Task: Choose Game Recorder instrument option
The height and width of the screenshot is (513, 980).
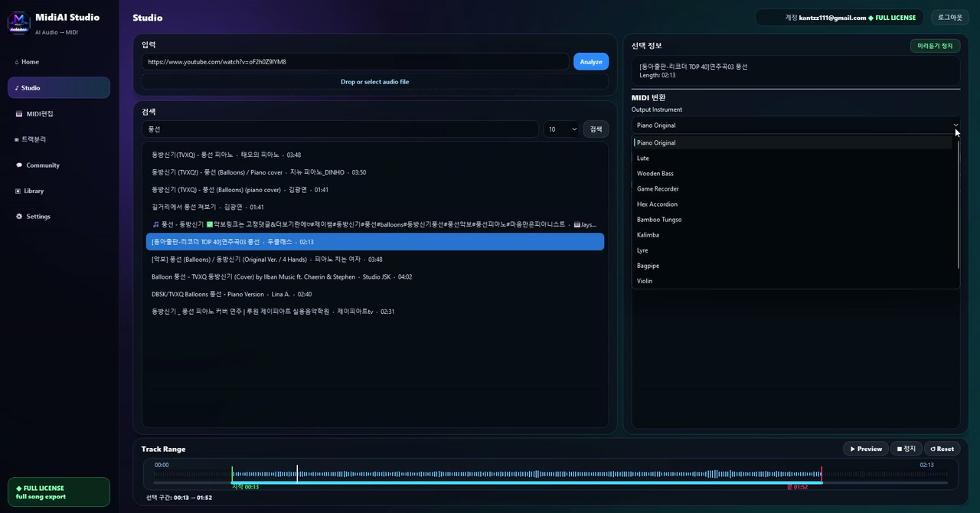Action: [x=792, y=188]
